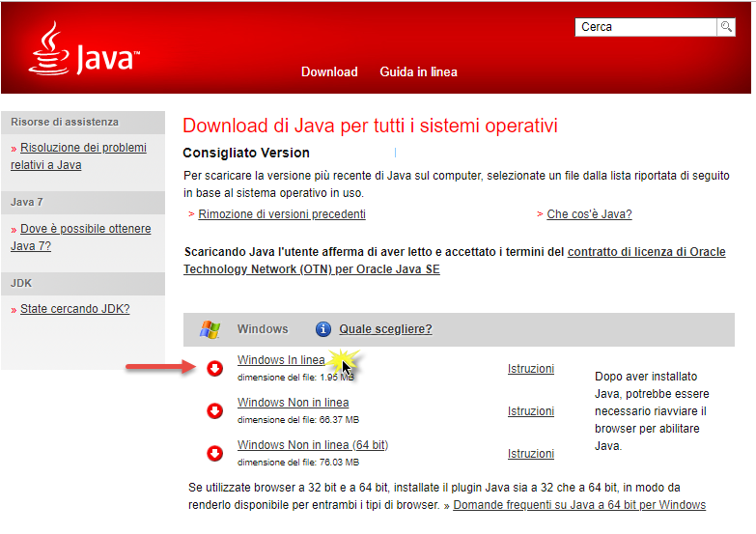Click red download icon for Windows In linea
Screen dimensions: 756x534
coord(214,369)
